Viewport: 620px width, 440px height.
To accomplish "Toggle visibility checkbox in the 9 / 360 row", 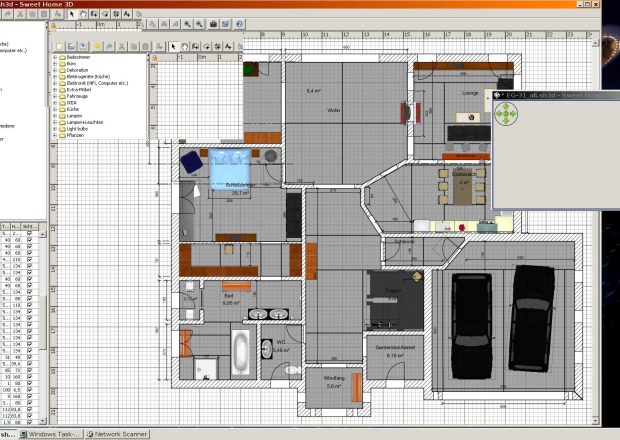I will click(x=29, y=396).
